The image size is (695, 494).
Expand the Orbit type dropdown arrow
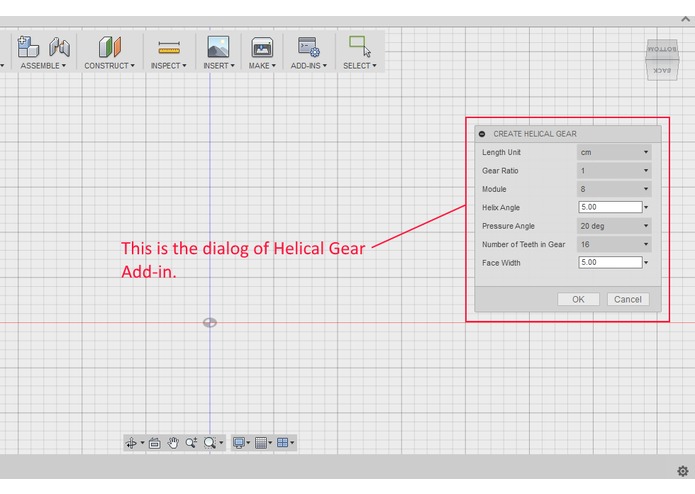pos(142,443)
